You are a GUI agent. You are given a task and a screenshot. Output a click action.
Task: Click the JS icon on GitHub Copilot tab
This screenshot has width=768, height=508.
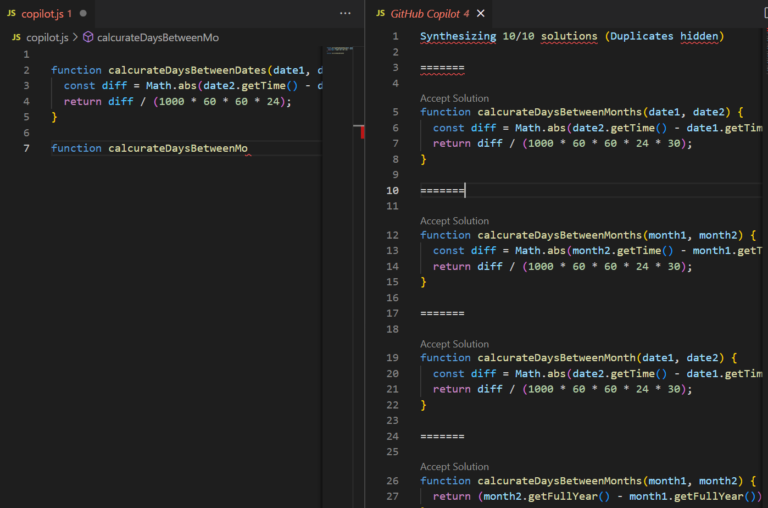(x=380, y=13)
